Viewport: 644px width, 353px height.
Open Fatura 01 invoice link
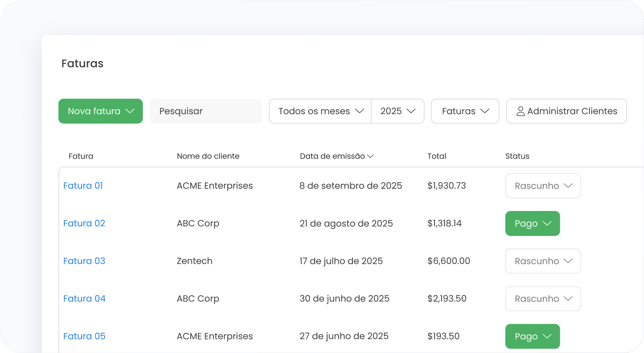[83, 186]
